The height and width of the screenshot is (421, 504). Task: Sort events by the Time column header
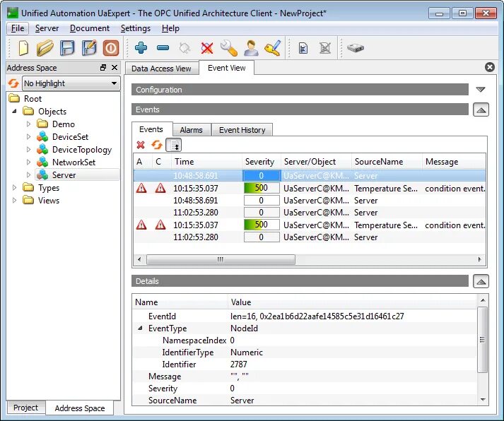click(x=206, y=162)
